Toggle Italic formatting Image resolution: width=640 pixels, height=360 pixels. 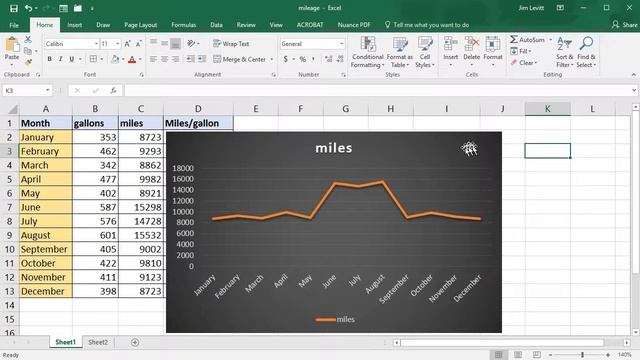tap(60, 59)
